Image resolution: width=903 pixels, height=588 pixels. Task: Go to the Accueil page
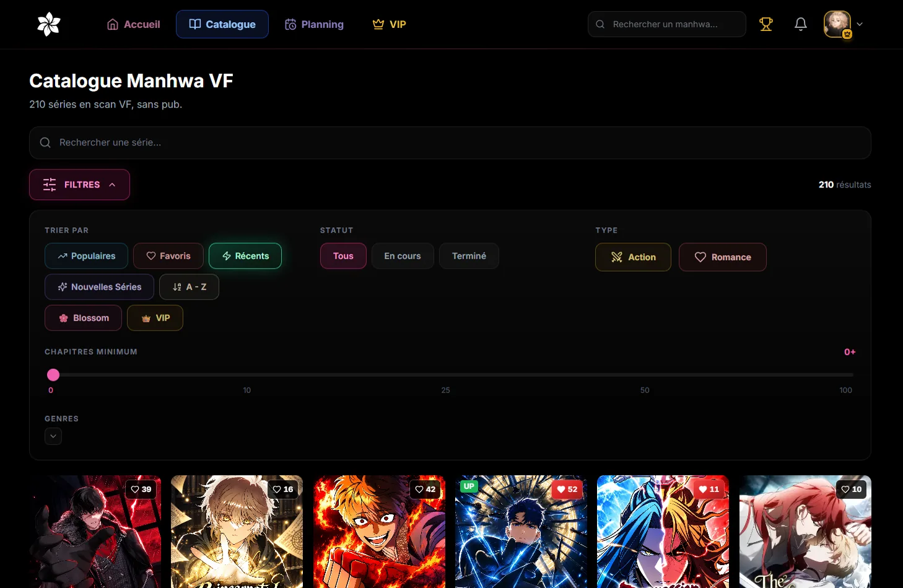pyautogui.click(x=134, y=24)
